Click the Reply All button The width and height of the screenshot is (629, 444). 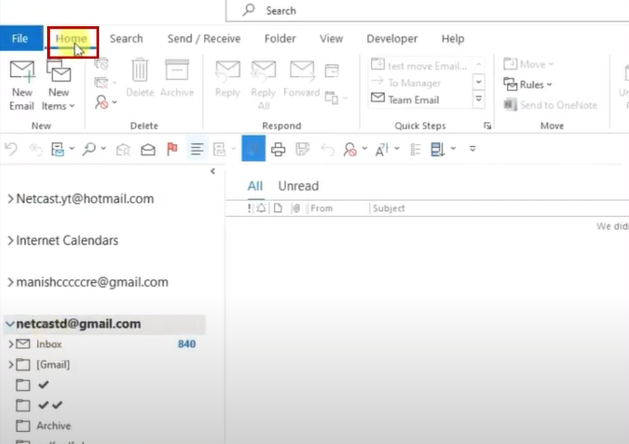pyautogui.click(x=264, y=84)
